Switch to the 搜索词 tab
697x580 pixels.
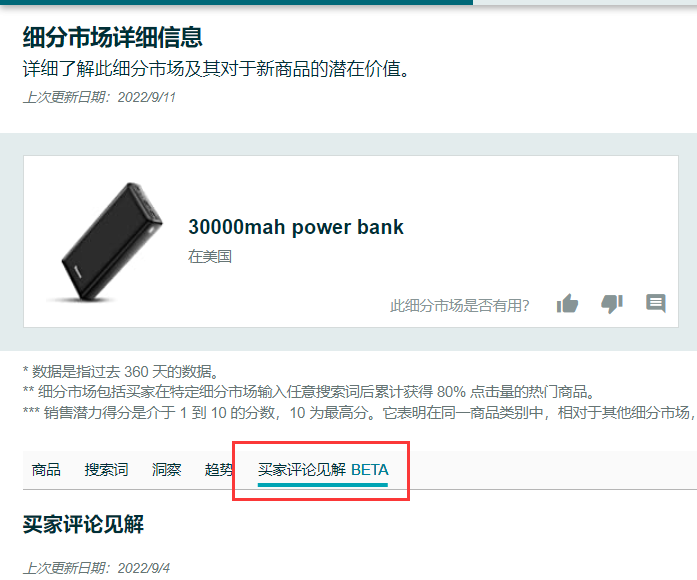coord(107,470)
